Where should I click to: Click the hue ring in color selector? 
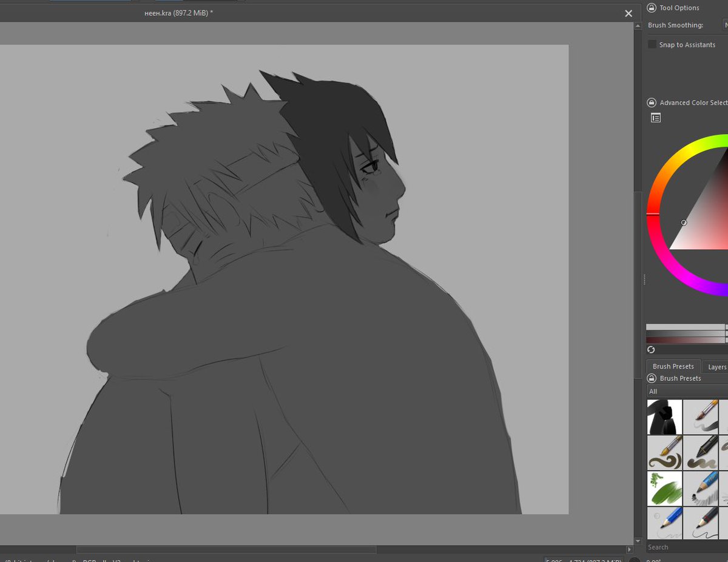(x=653, y=213)
